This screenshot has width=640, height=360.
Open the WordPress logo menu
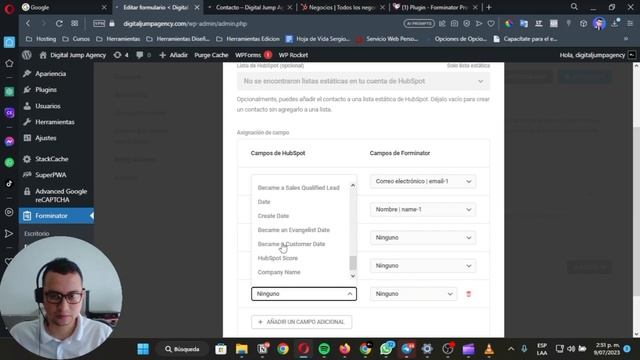click(x=27, y=55)
